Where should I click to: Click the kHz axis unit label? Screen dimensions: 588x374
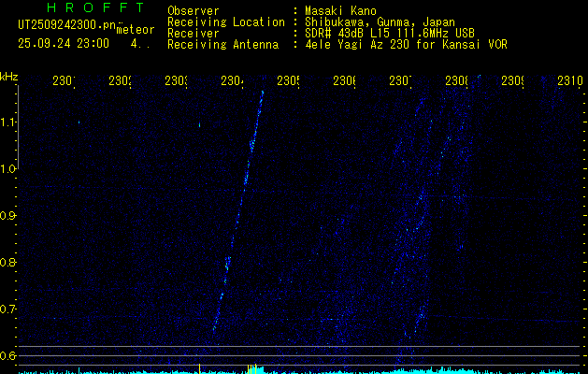[x=9, y=78]
